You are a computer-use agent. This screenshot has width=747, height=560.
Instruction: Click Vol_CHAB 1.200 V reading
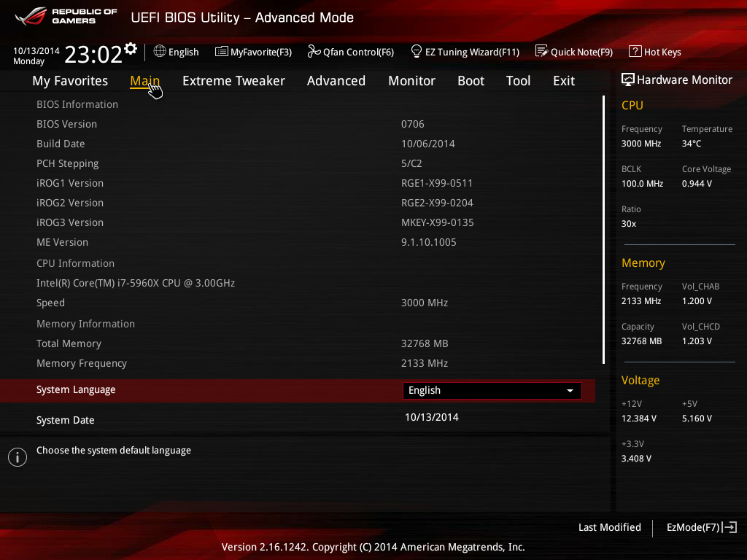[697, 301]
